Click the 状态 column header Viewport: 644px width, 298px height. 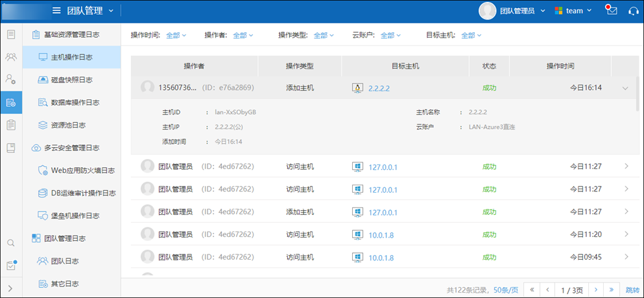pos(489,66)
